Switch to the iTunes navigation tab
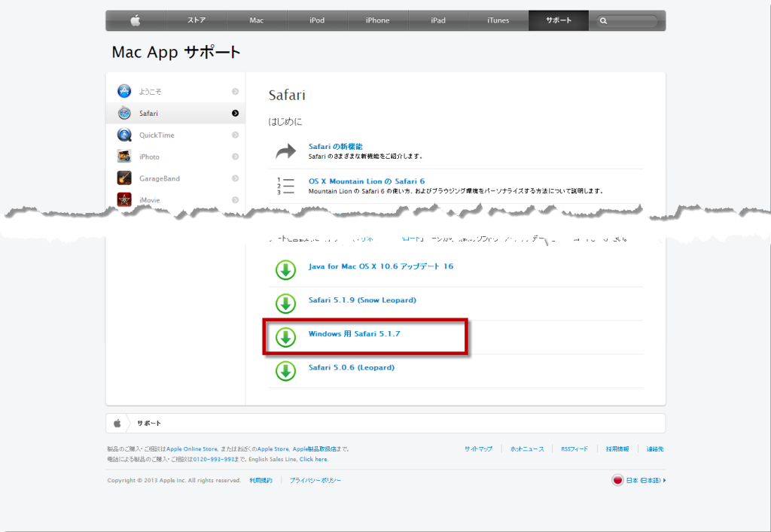771x532 pixels. [498, 20]
